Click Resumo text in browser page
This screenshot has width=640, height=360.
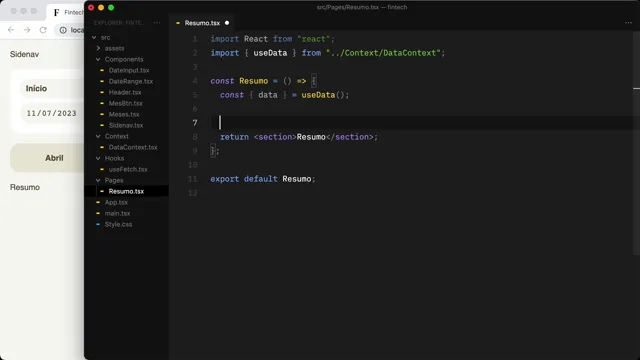(25, 187)
